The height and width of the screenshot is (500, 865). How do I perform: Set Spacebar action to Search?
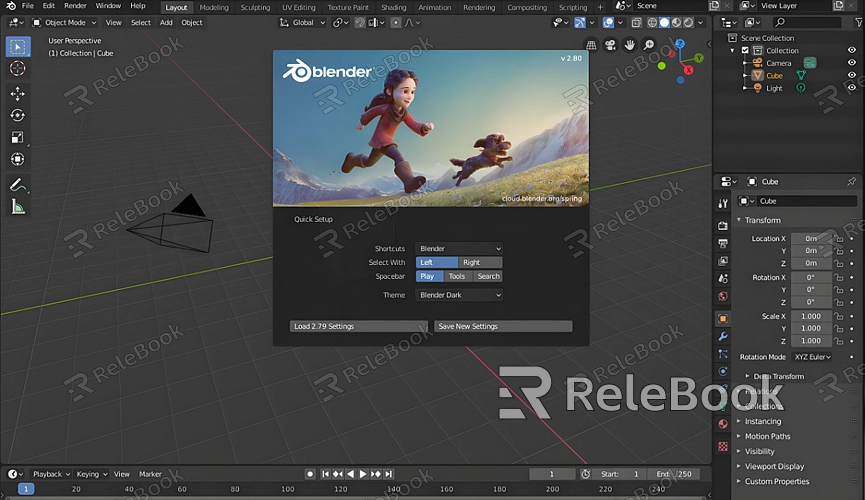point(488,276)
